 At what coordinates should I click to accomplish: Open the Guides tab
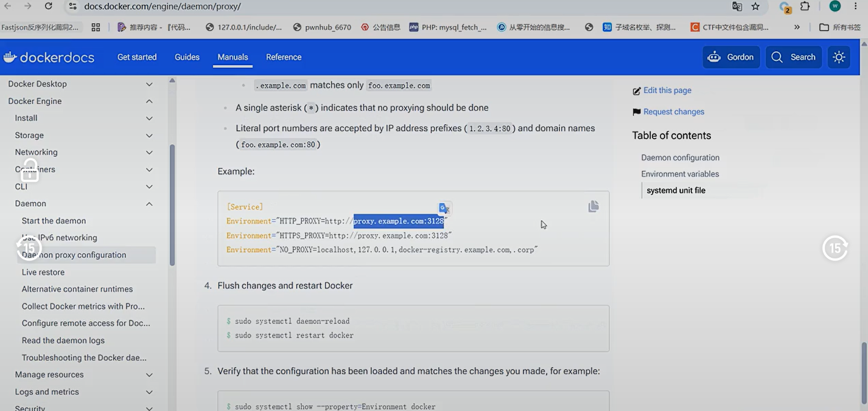pos(187,57)
